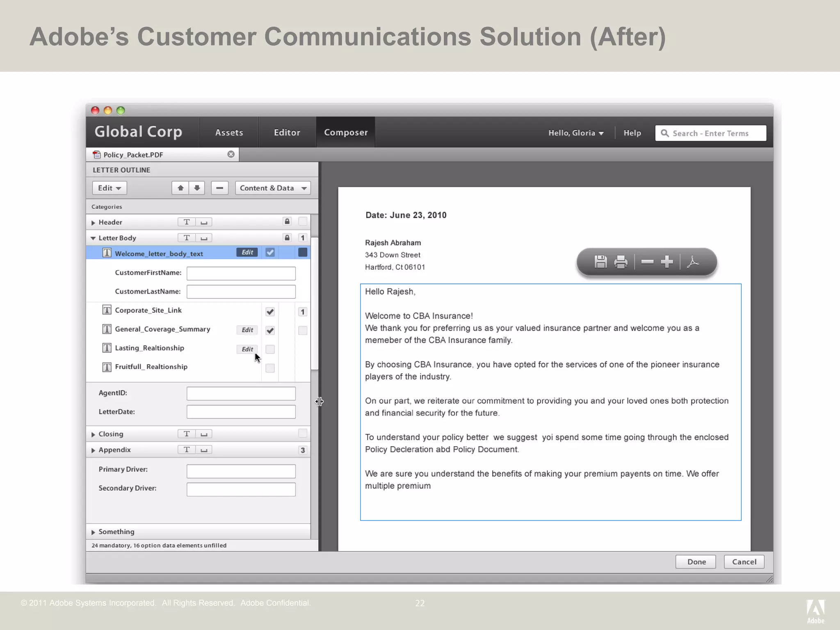Expand the Header category
The width and height of the screenshot is (840, 630).
click(93, 222)
